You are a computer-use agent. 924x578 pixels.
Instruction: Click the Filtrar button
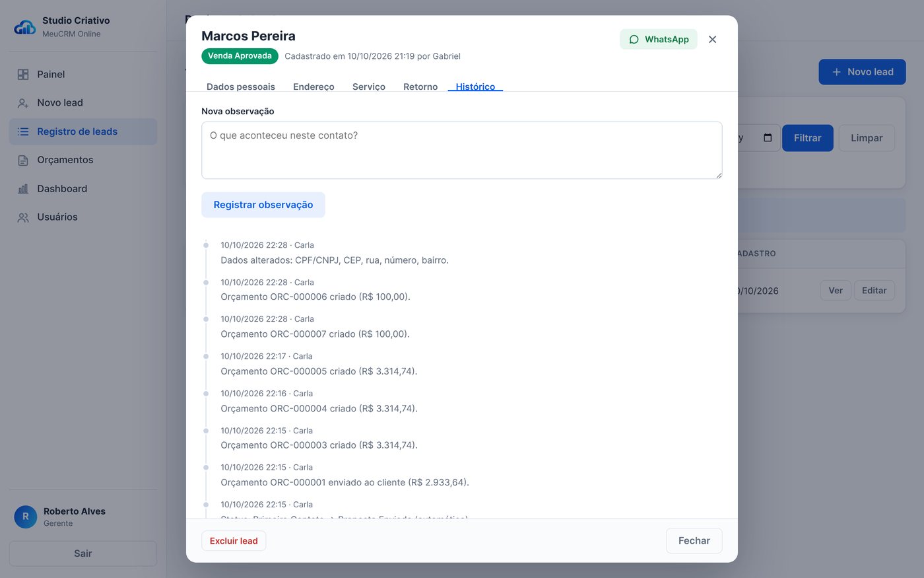coord(808,138)
